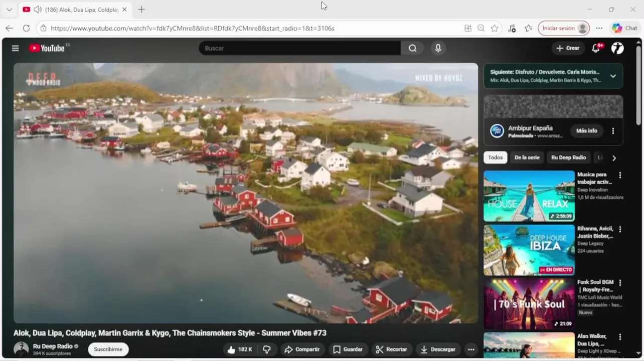Switch to the YouTube browser tab
The image size is (644, 361).
[x=75, y=10]
